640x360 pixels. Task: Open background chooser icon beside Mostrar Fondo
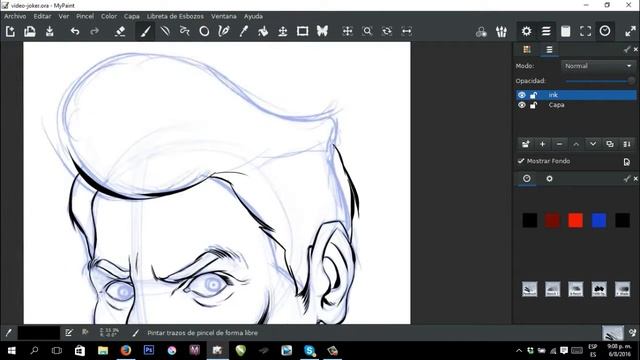(627, 162)
